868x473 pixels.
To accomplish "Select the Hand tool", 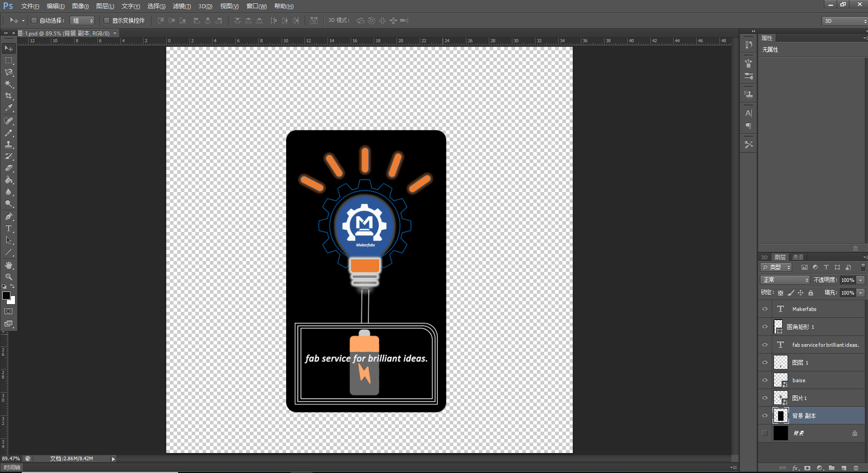I will [x=9, y=265].
